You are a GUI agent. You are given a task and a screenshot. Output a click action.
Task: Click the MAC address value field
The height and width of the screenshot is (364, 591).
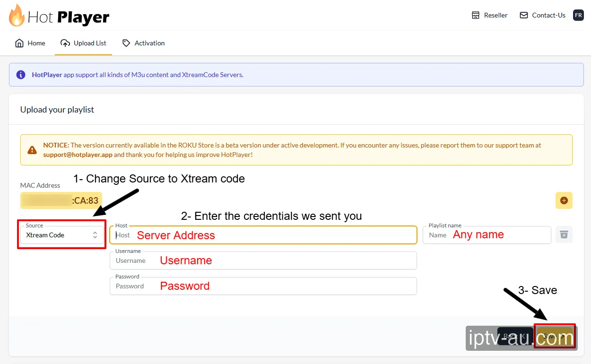[62, 200]
